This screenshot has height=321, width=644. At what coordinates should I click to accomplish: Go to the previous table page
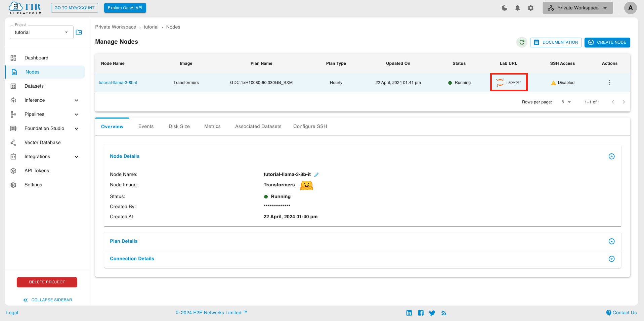613,102
